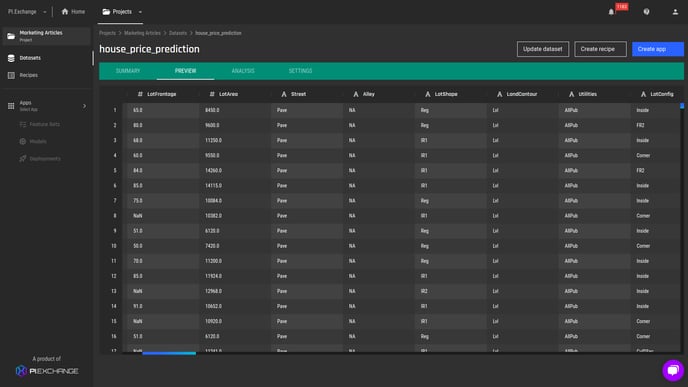Go to Home in top navigation

click(73, 12)
